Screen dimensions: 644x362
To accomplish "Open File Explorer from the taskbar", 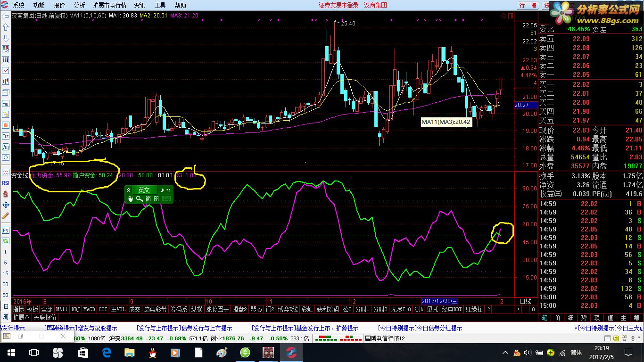I will (x=130, y=352).
